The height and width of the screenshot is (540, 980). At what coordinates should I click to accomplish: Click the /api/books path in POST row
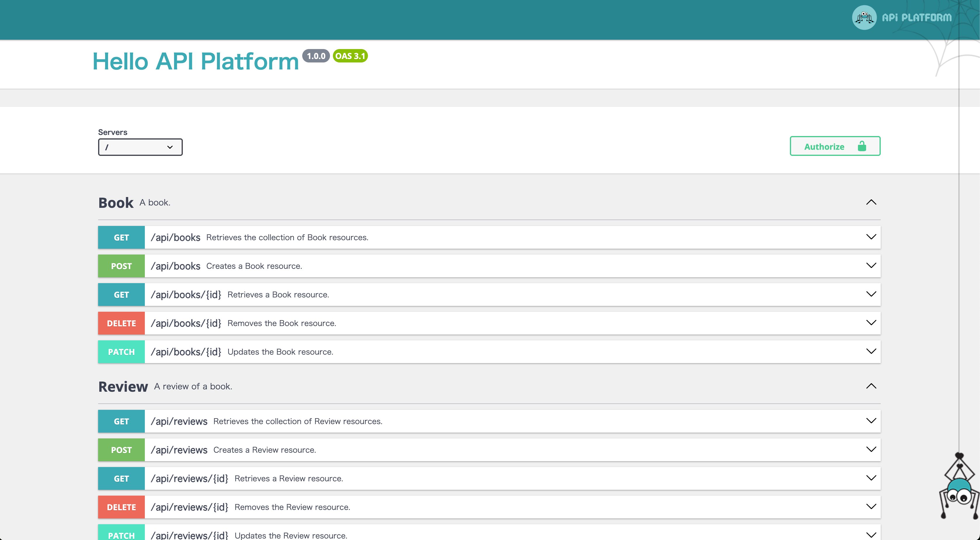pyautogui.click(x=176, y=266)
